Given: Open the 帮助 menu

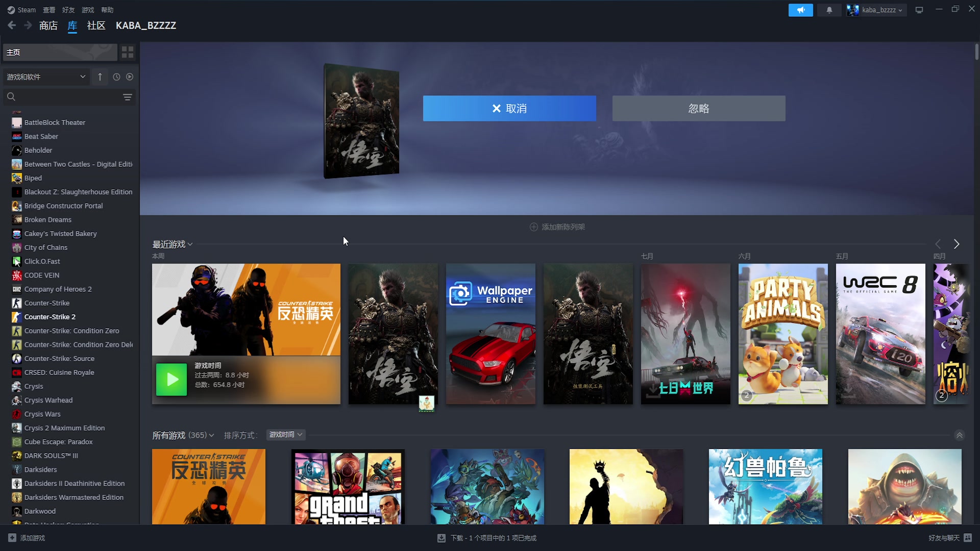Looking at the screenshot, I should point(107,10).
